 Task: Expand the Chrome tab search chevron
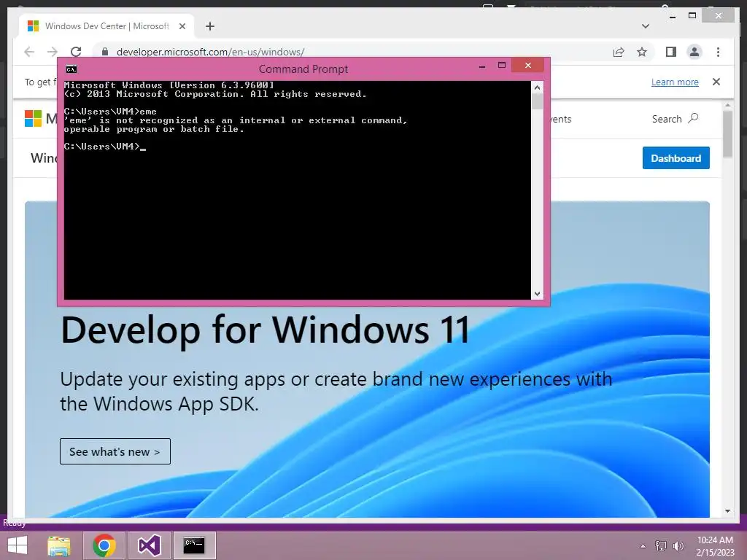(646, 26)
